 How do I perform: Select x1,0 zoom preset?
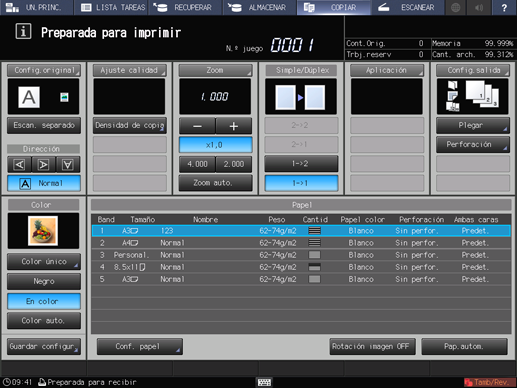point(215,145)
